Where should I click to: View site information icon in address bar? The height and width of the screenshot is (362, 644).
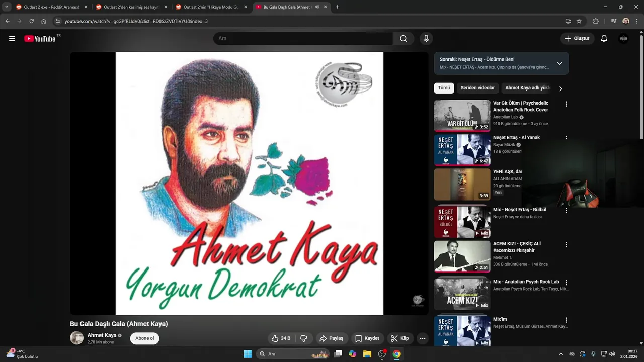(58, 21)
